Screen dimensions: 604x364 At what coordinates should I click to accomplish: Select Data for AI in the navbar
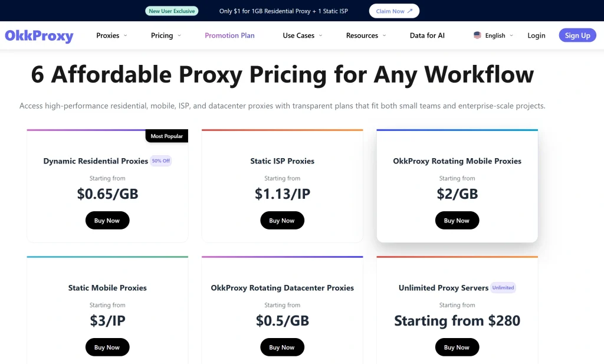426,35
